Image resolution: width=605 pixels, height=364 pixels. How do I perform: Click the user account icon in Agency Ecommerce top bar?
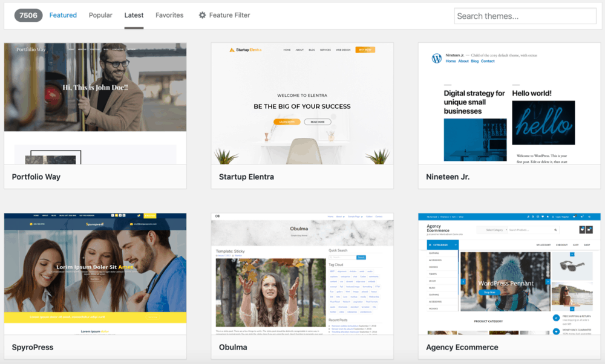tap(554, 217)
